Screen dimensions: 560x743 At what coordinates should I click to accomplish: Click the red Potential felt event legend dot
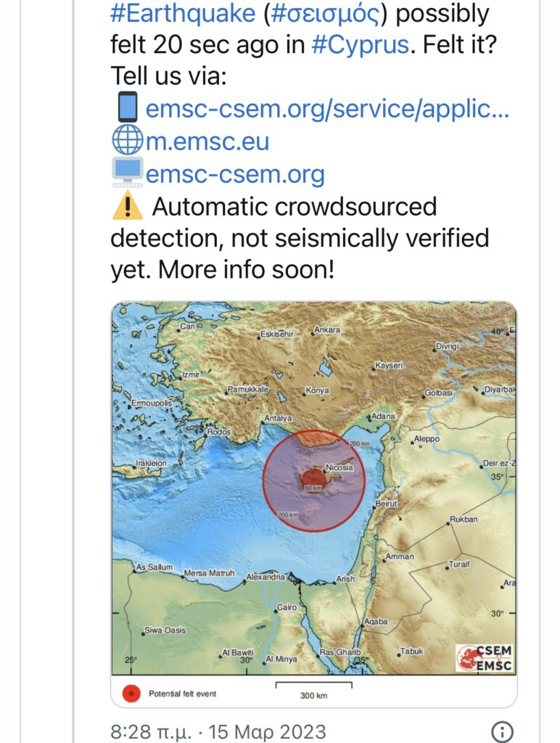click(131, 694)
